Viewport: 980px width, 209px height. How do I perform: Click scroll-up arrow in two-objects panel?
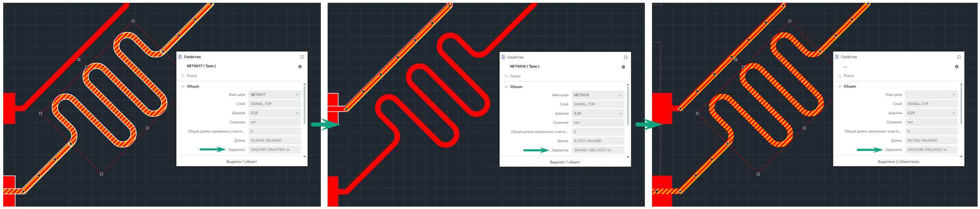click(961, 84)
